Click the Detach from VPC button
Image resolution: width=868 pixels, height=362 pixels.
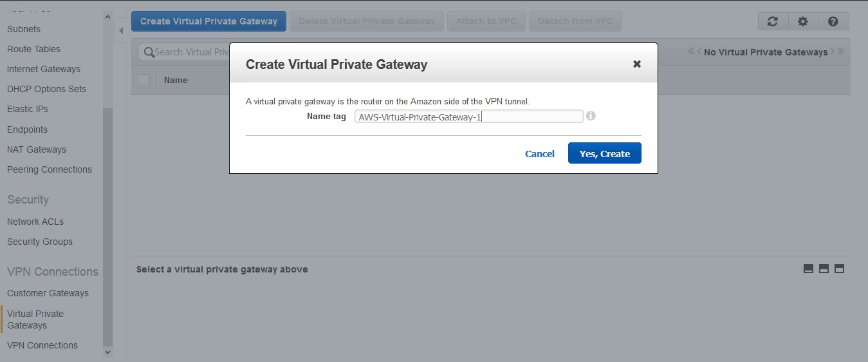[575, 21]
